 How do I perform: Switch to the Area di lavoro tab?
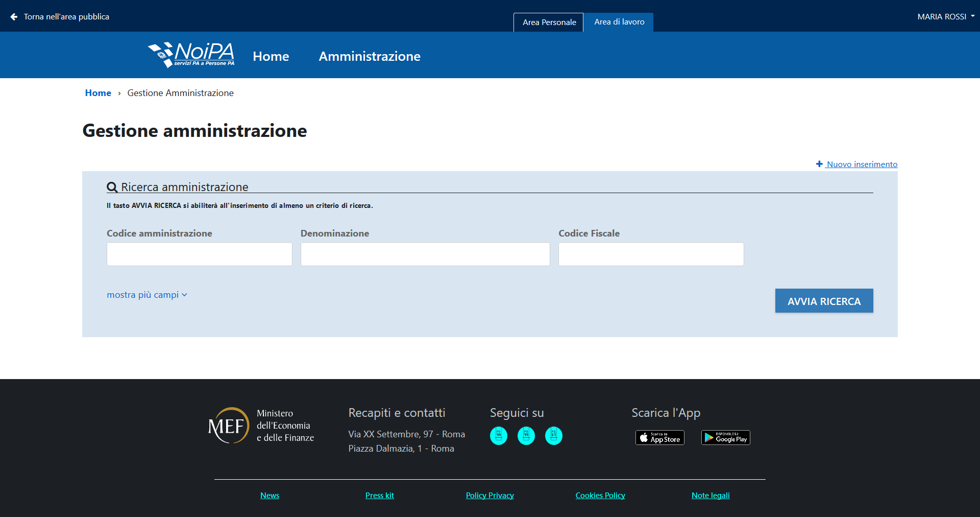tap(619, 22)
